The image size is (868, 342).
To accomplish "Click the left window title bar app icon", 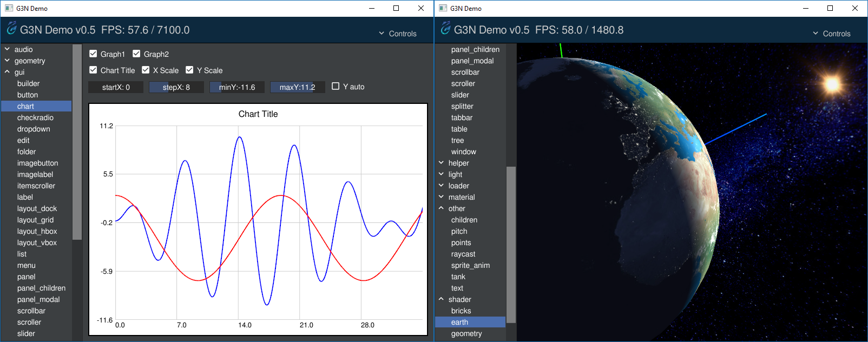I will [9, 8].
